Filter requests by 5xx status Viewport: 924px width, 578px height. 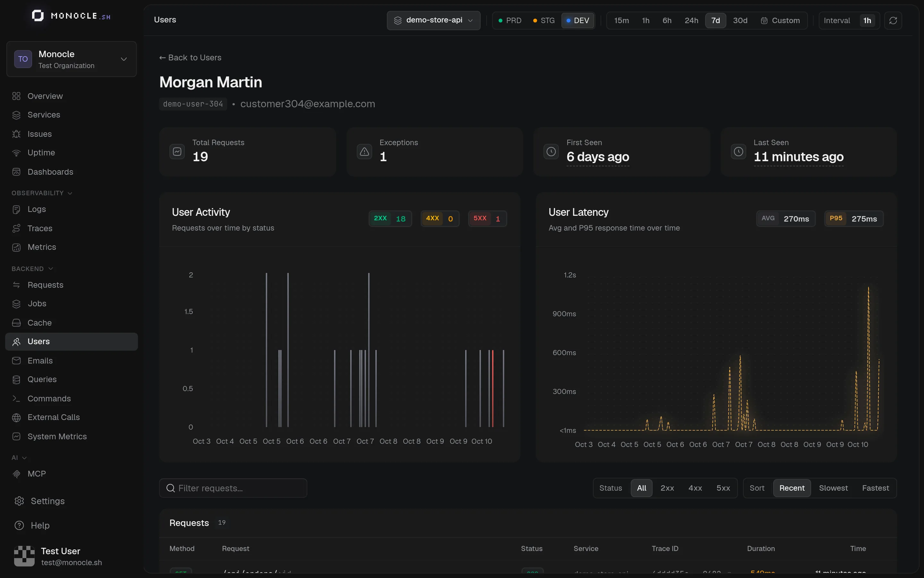(x=723, y=488)
